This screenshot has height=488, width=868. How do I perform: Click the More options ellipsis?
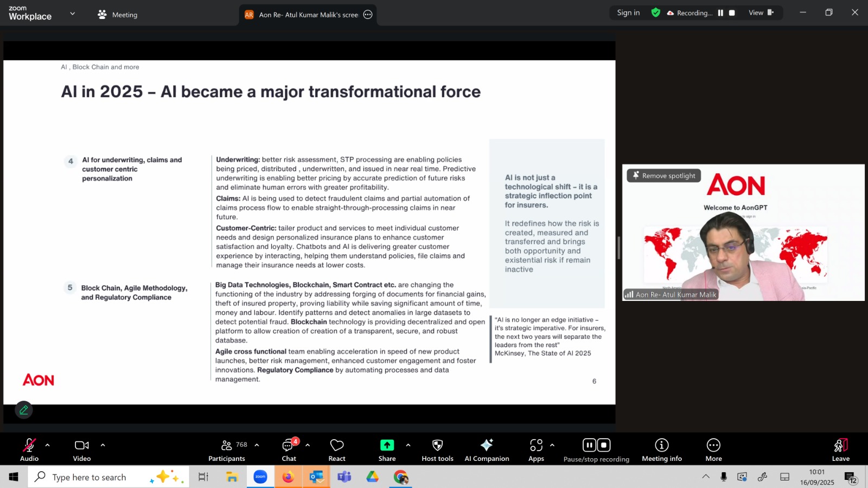[713, 450]
